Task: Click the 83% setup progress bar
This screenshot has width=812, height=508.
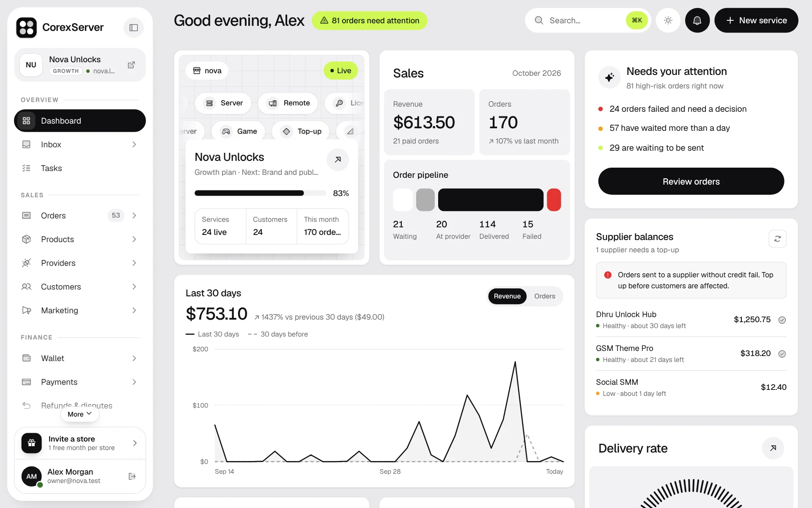Action: pyautogui.click(x=260, y=193)
